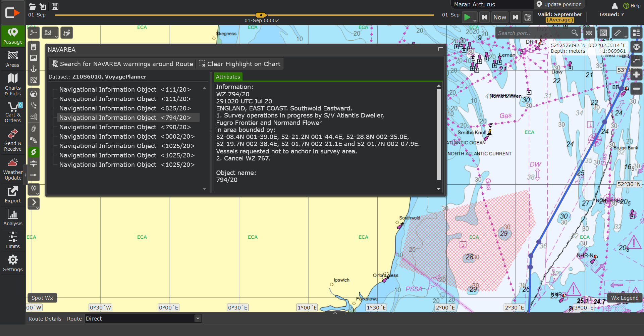This screenshot has height=336, width=644.
Task: Click the anchor icon in the vertical toolbar
Action: [x=34, y=69]
